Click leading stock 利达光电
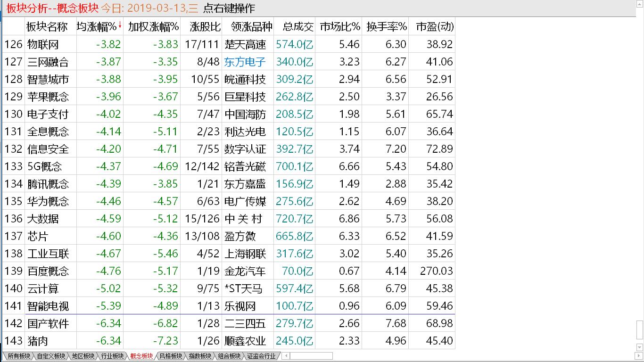 click(x=245, y=132)
